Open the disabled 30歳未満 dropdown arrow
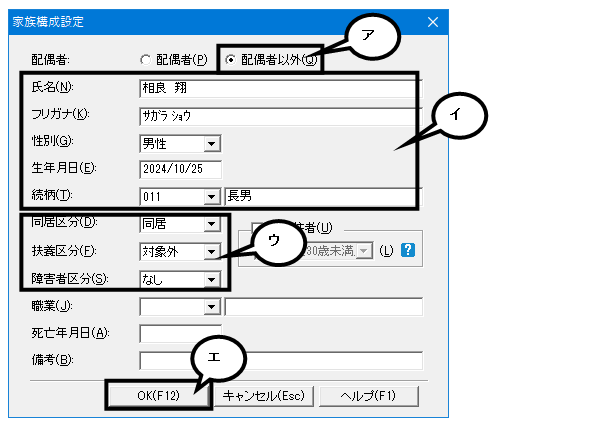 point(364,251)
